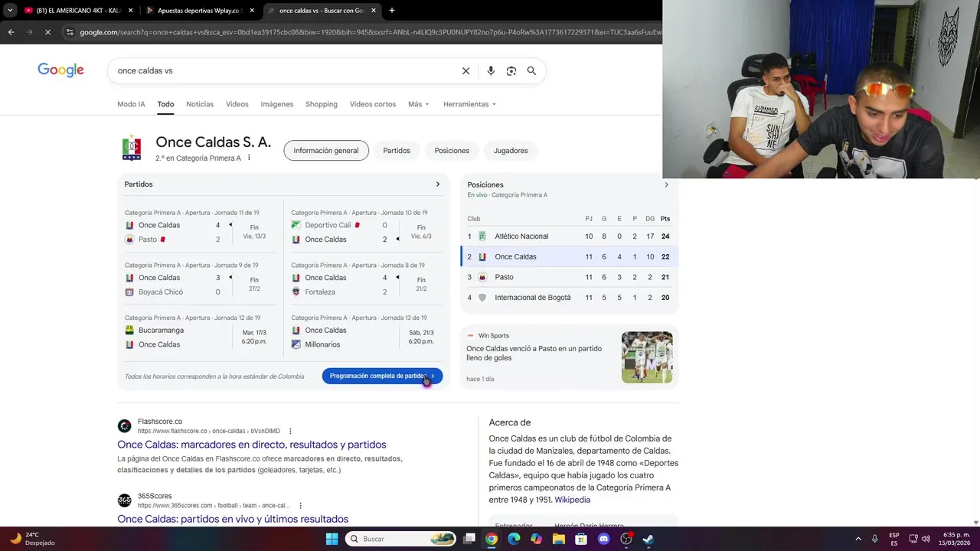Click the taskbar Buscar search box
Viewport: 980px width, 551px height.
point(401,539)
